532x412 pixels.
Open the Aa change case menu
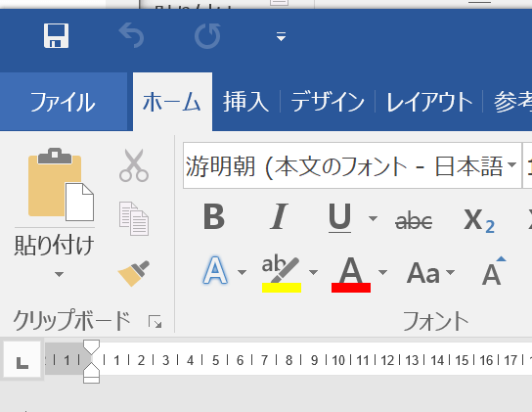click(430, 273)
